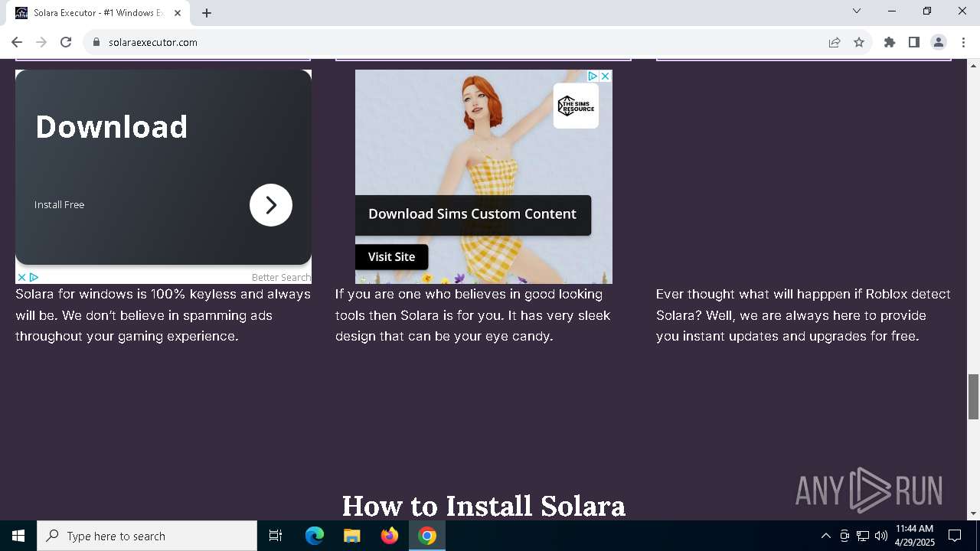Screen dimensions: 980x551
Task: Switch to Chrome in the taskbar
Action: (427, 536)
